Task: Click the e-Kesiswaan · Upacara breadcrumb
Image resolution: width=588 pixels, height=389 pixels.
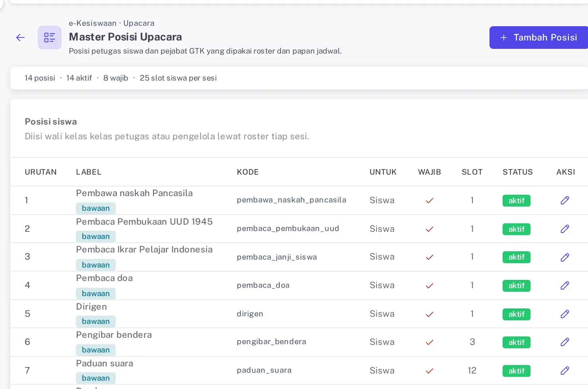Action: [x=112, y=23]
